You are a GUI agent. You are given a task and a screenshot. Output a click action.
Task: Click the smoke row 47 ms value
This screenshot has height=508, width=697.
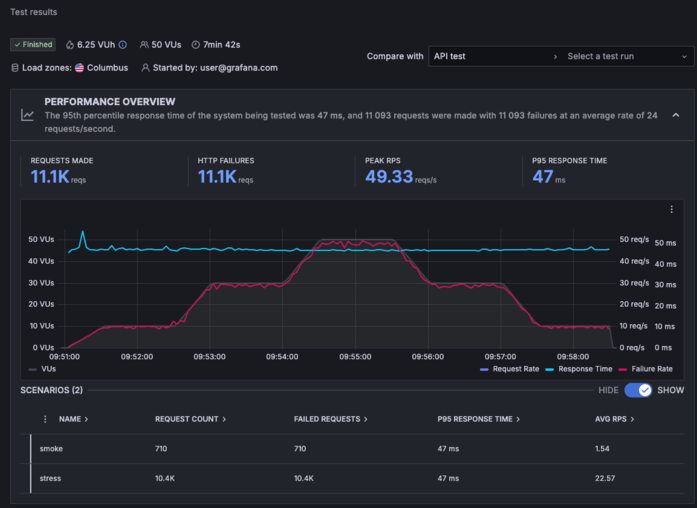pos(448,449)
